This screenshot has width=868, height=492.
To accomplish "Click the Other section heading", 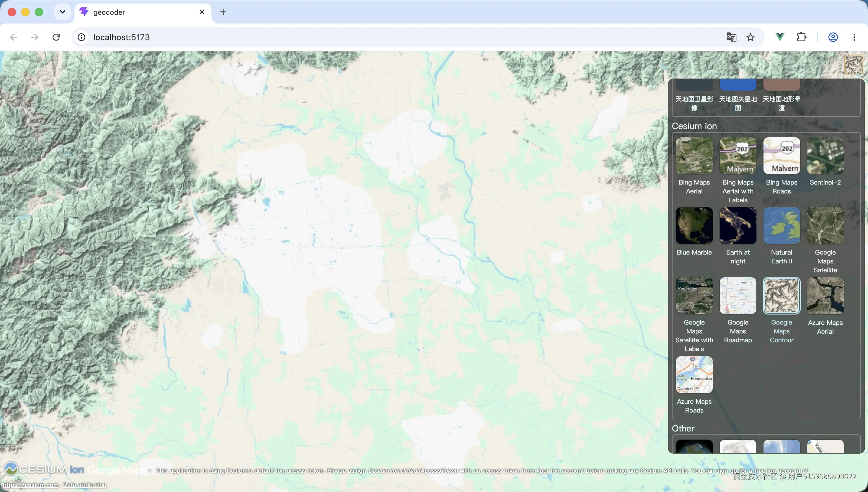I will [x=683, y=429].
